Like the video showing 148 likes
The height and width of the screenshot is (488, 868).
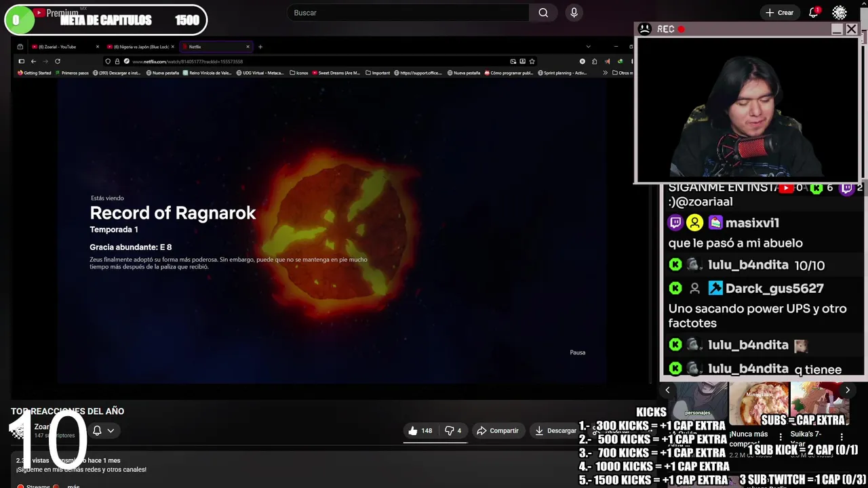pyautogui.click(x=420, y=430)
